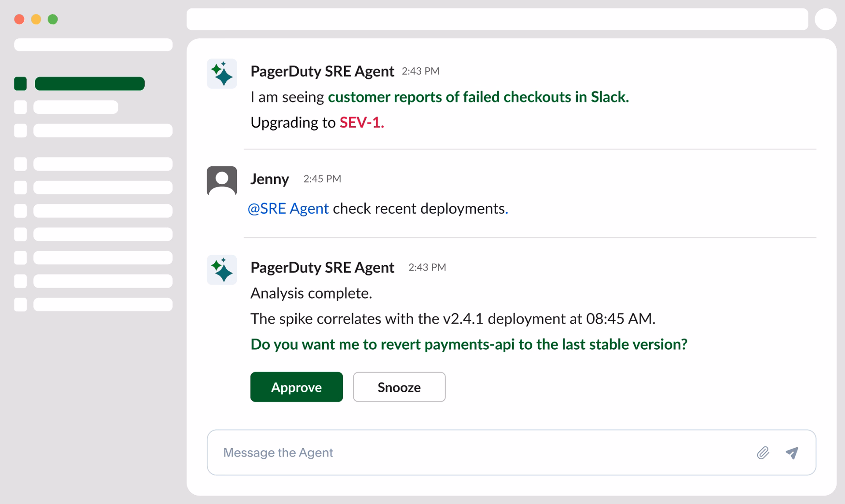The width and height of the screenshot is (845, 504).
Task: Select the white placeholder item under the green channel
Action: [75, 106]
